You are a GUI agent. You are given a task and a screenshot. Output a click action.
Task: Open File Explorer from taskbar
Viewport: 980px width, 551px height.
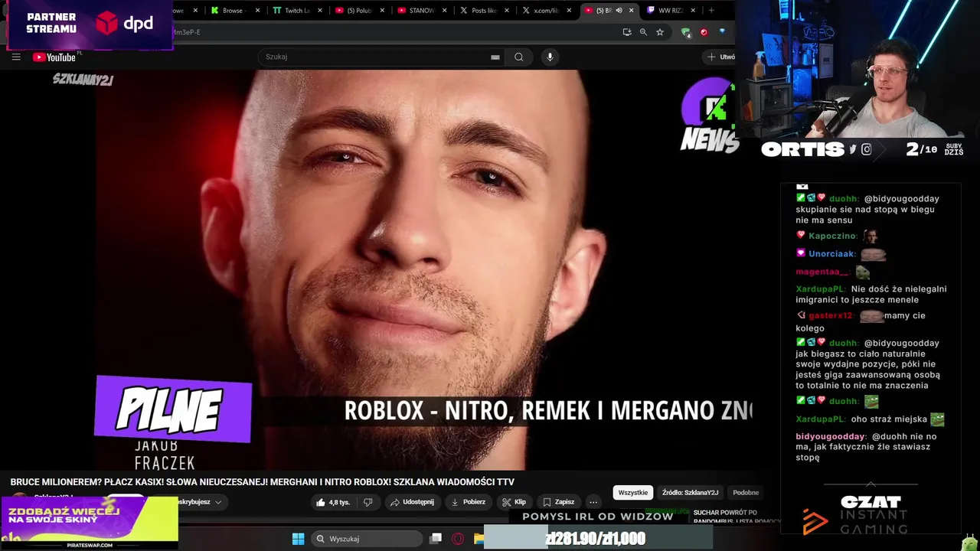(479, 539)
